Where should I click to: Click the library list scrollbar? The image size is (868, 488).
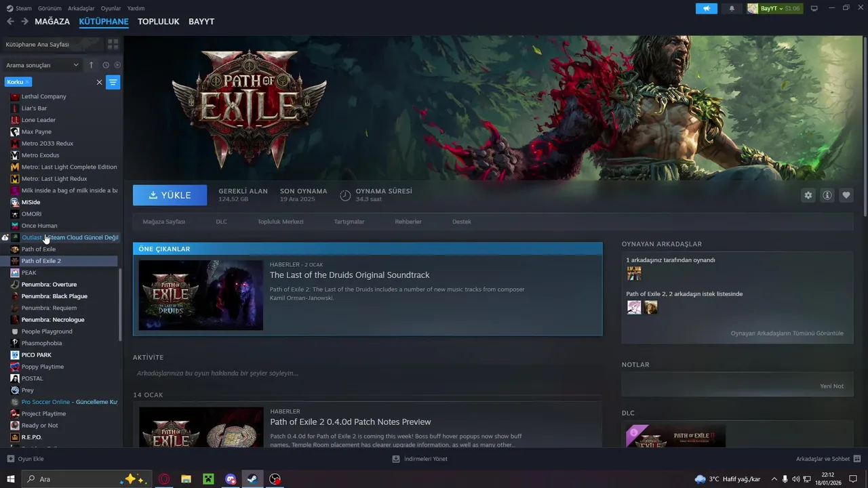[121, 304]
